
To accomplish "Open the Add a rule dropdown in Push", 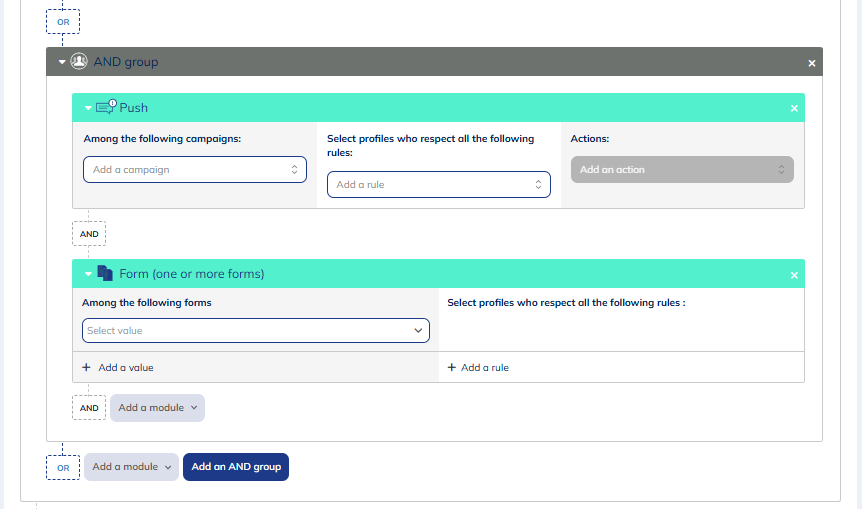I will 438,185.
